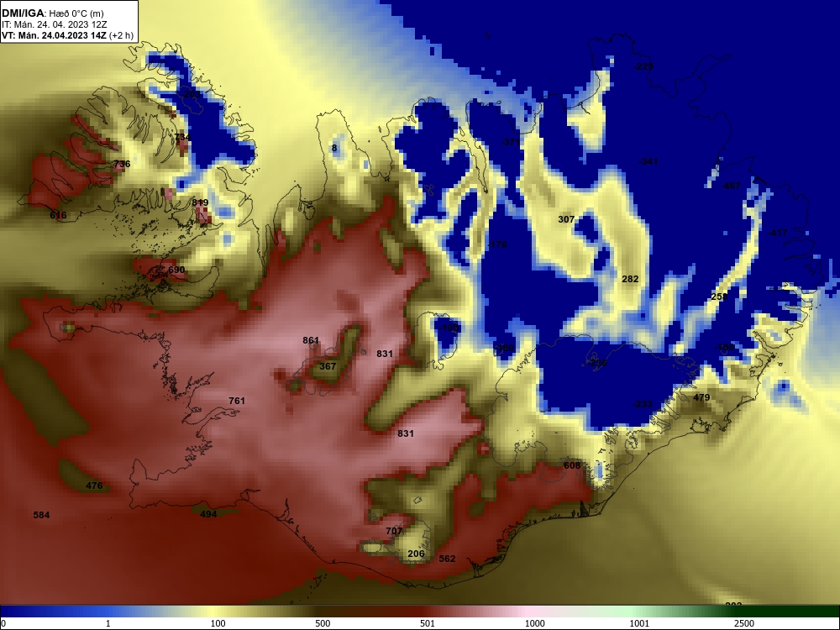Click the legend tick label "2500"
This screenshot has height=630, width=840.
pos(744,623)
